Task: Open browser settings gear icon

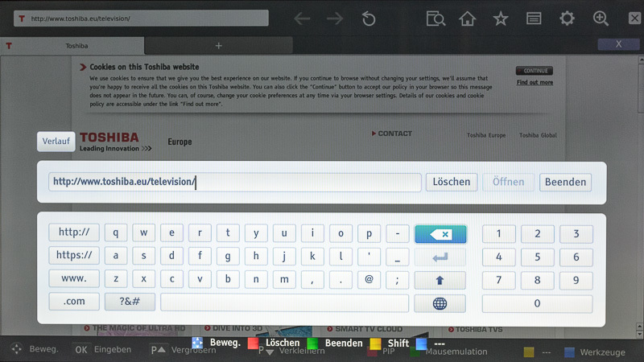Action: pos(567,19)
